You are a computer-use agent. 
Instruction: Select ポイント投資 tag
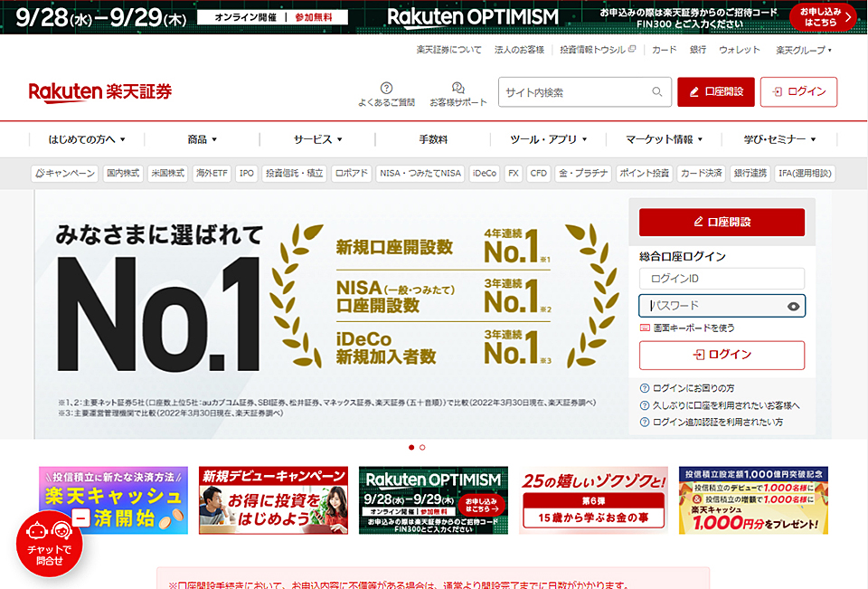644,174
